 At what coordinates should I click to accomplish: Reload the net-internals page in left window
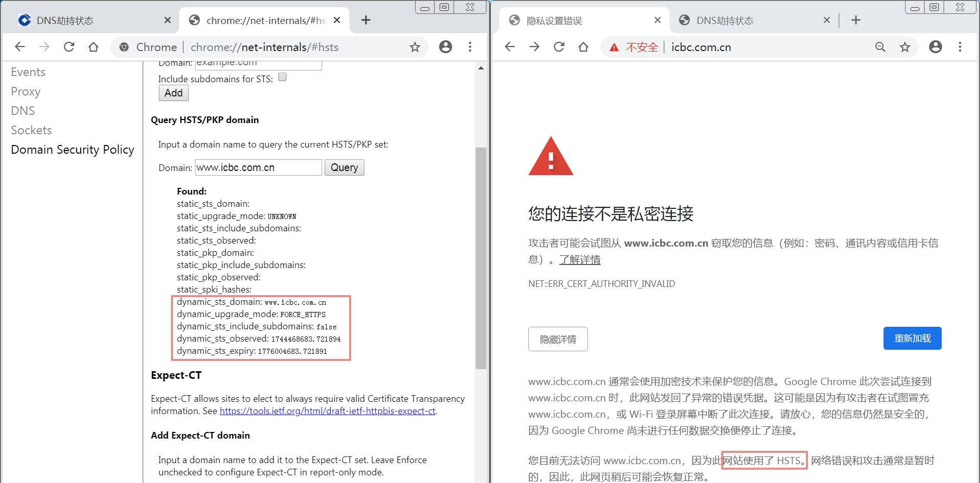[69, 47]
